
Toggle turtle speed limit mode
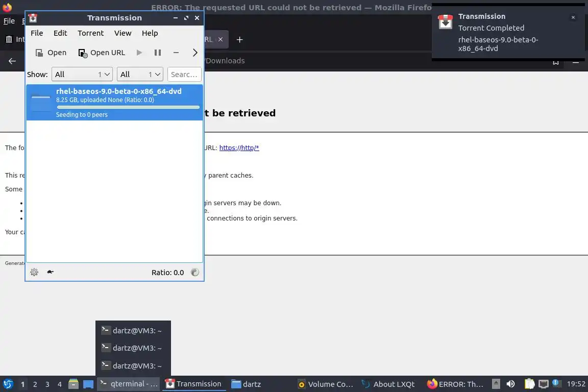point(50,272)
